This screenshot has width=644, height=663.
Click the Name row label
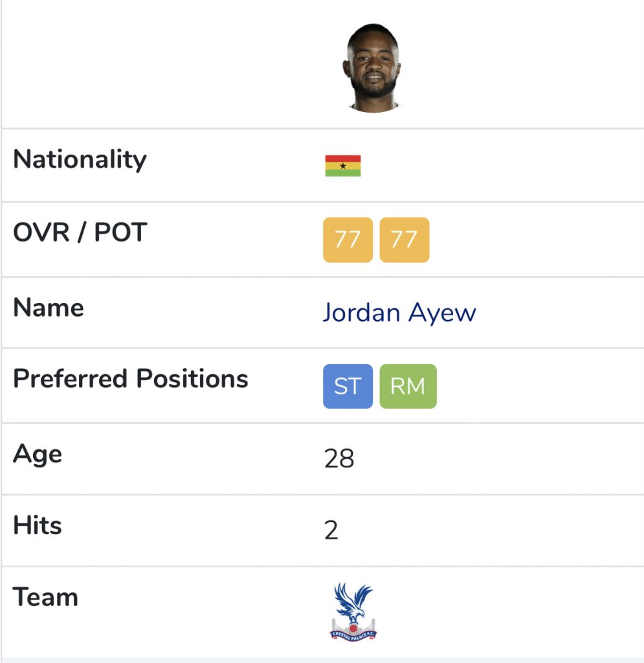pos(48,308)
